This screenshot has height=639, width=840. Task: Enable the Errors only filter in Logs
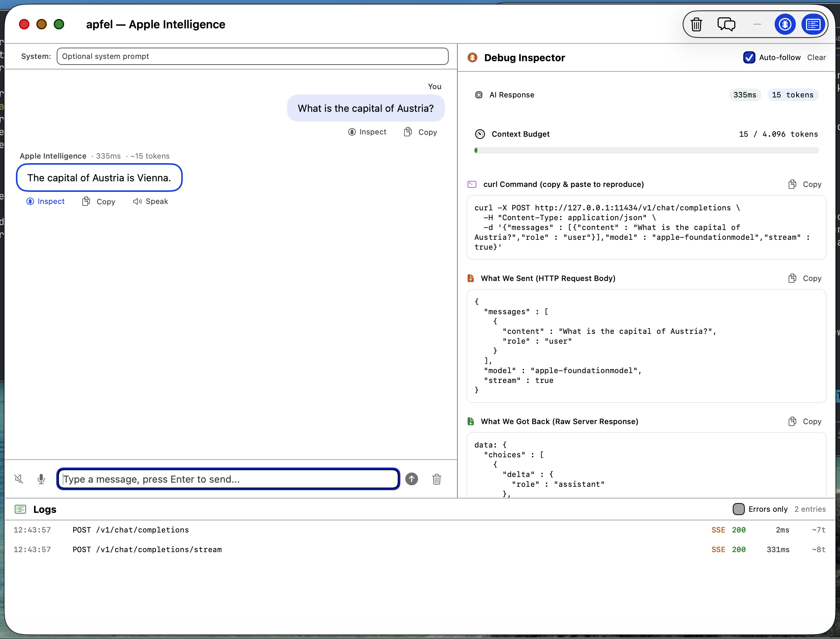pyautogui.click(x=739, y=509)
